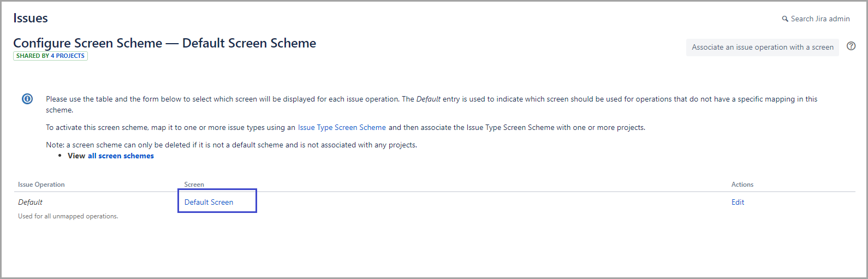Select the Configure Screen Scheme title text
Image resolution: width=868 pixels, height=279 pixels.
[164, 43]
